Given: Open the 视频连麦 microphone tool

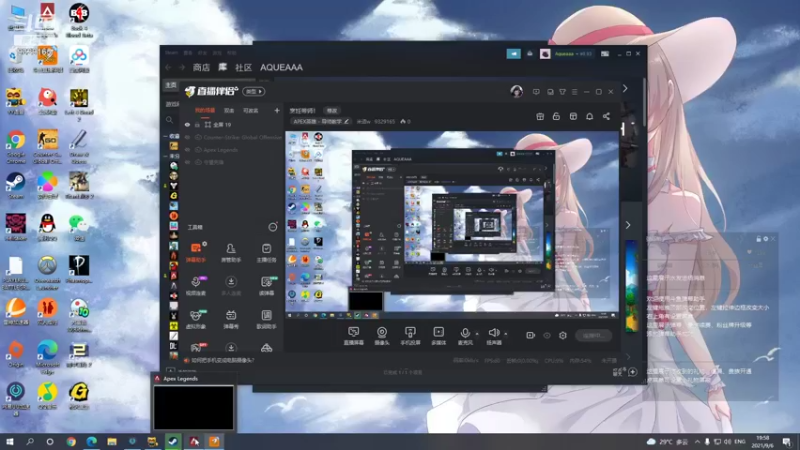Looking at the screenshot, I should (x=196, y=286).
